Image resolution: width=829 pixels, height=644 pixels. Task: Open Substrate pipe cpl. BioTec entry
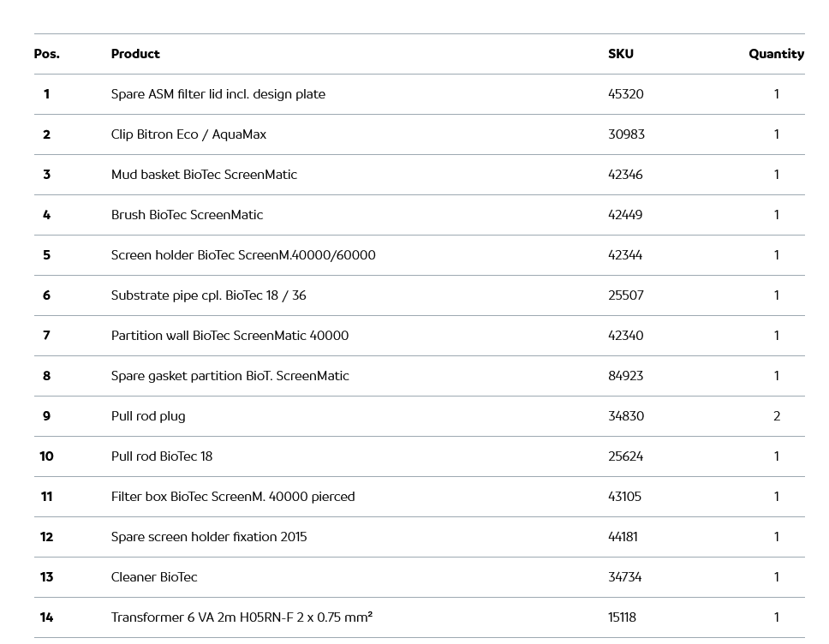click(x=208, y=295)
